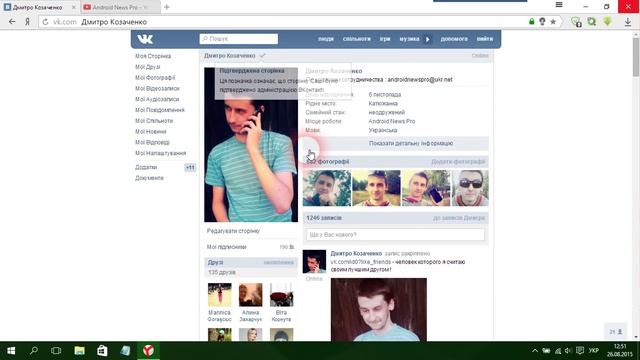Open Мої Повідомлення in the sidebar
The height and width of the screenshot is (360, 640).
[x=160, y=110]
